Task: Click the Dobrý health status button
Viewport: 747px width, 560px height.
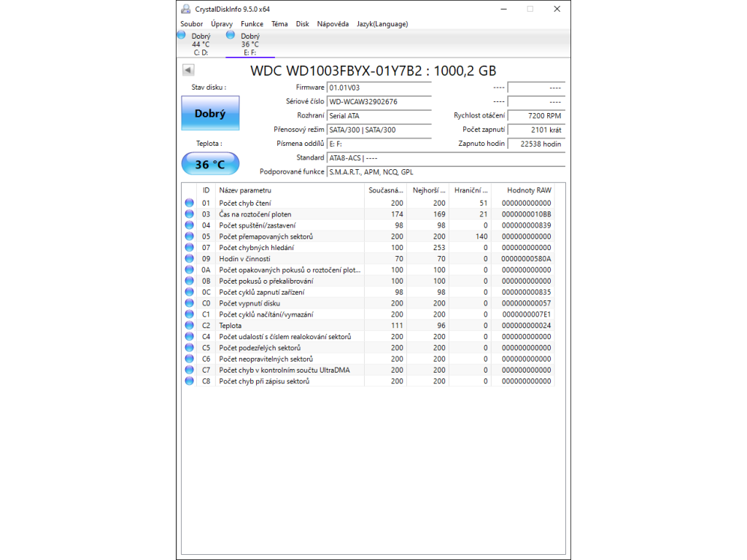Action: click(210, 114)
